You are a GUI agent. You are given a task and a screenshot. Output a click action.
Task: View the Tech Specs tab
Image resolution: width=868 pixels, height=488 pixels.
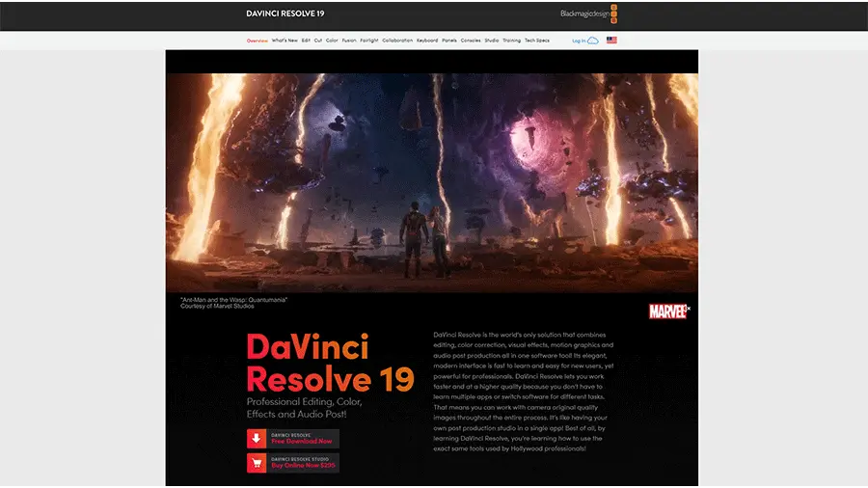(536, 41)
